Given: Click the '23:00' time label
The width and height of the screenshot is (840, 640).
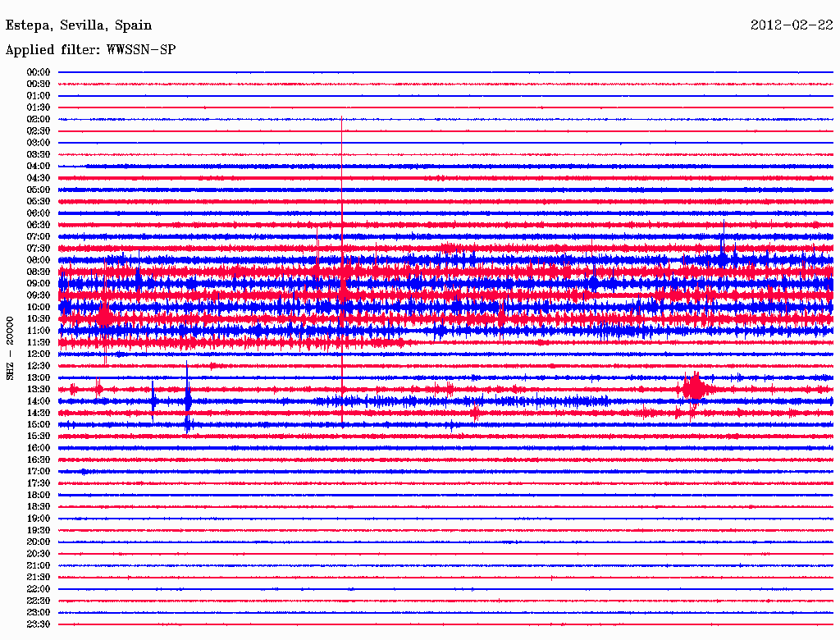Looking at the screenshot, I should pos(38,613).
